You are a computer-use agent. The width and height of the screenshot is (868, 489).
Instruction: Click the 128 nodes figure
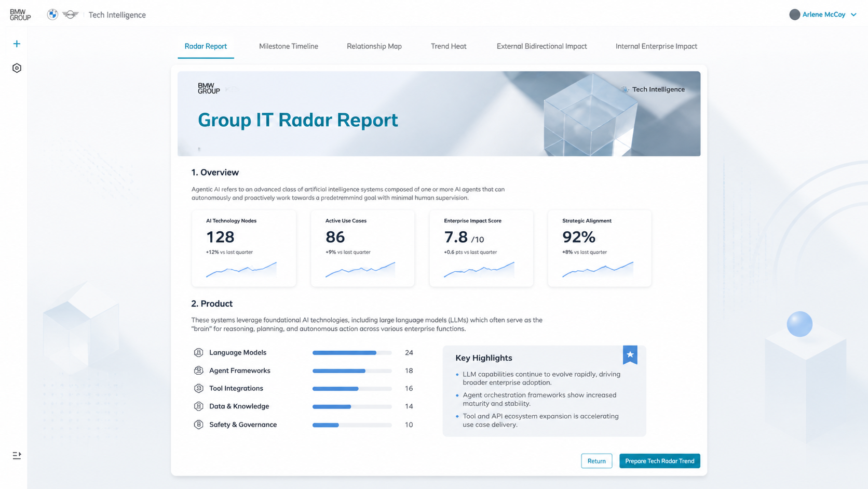(220, 237)
